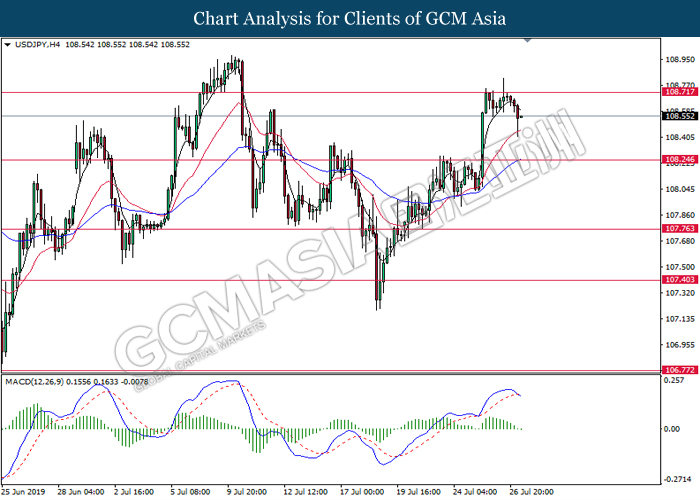Screen dimensions: 700x500
Task: Click the 12 Jul 12:00 time label
Action: 305,492
